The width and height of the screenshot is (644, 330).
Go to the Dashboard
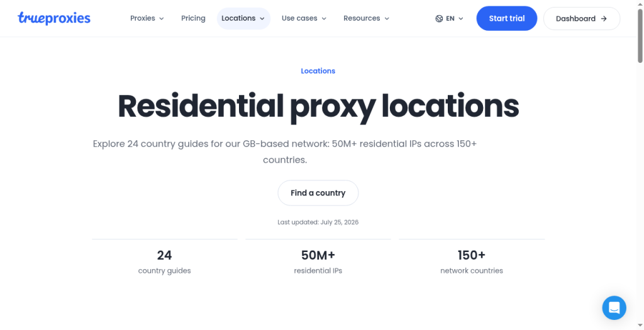(582, 18)
